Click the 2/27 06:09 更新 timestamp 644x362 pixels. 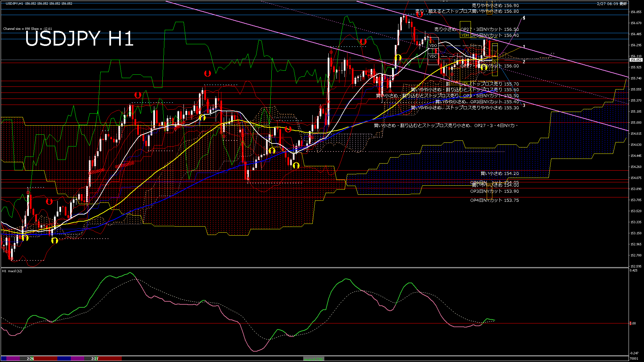pyautogui.click(x=612, y=4)
